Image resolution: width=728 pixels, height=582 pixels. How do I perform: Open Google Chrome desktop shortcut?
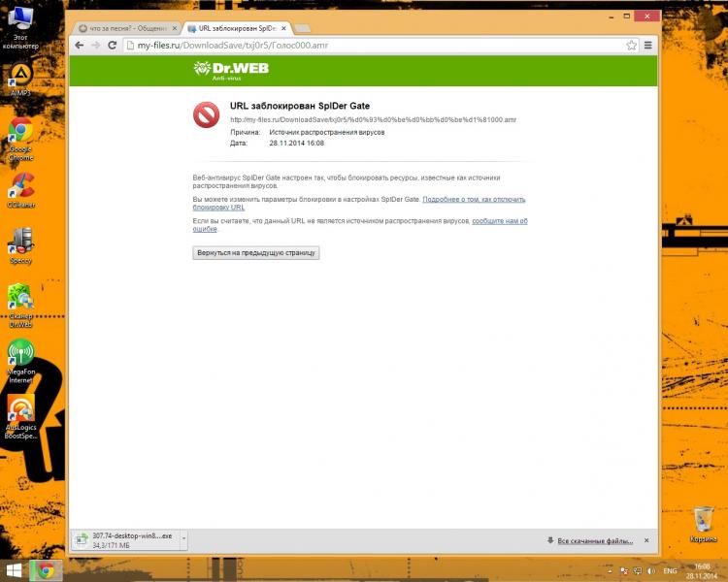(20, 139)
